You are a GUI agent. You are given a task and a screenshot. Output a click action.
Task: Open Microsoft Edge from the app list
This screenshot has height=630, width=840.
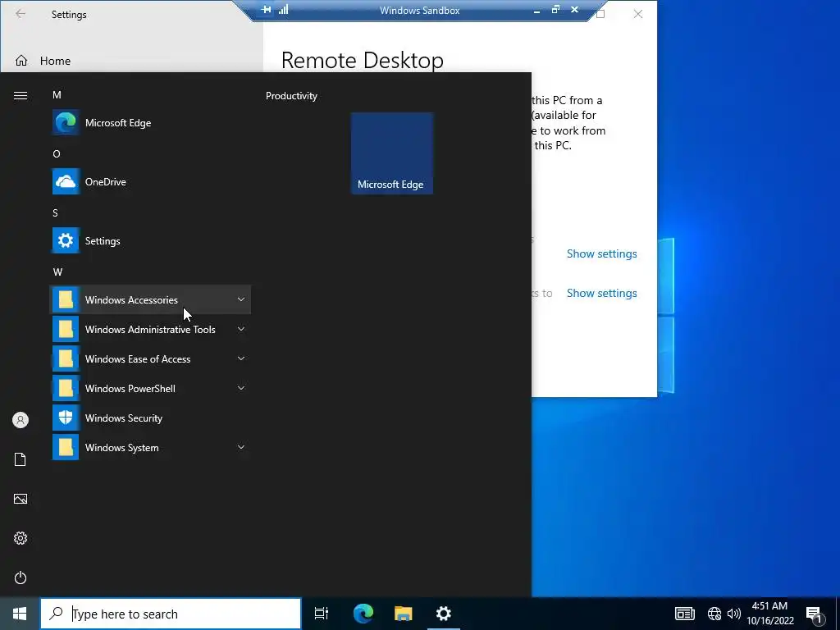(150, 123)
